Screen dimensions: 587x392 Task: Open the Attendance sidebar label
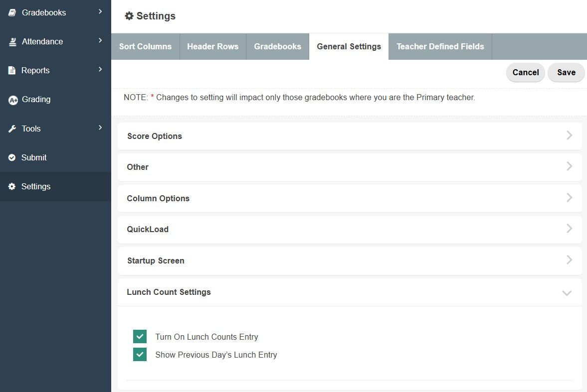42,41
